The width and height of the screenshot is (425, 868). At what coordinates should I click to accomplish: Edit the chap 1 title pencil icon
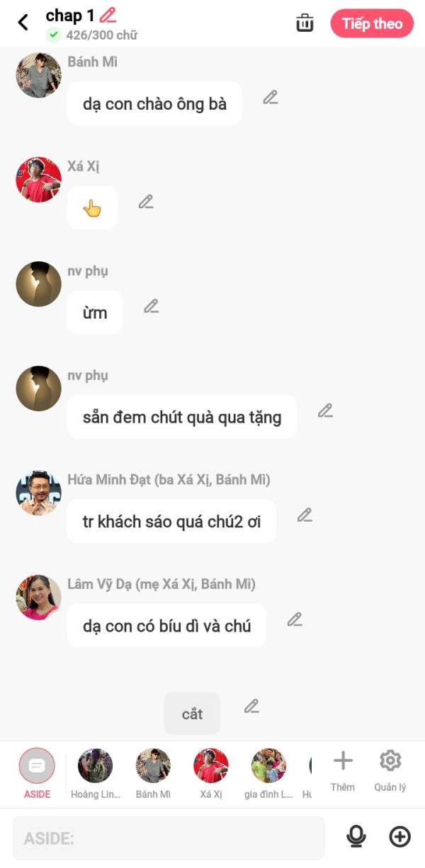click(x=108, y=15)
